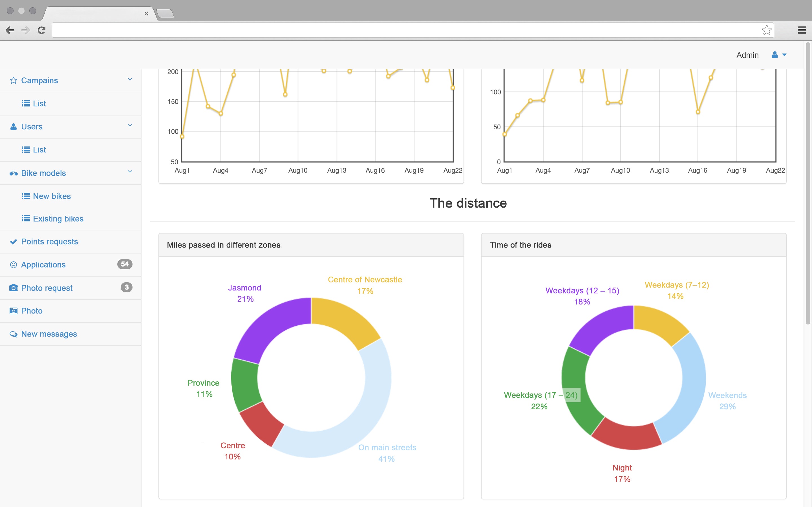Click the speech bubbles icon for New messages
The width and height of the screenshot is (812, 507).
click(x=14, y=334)
